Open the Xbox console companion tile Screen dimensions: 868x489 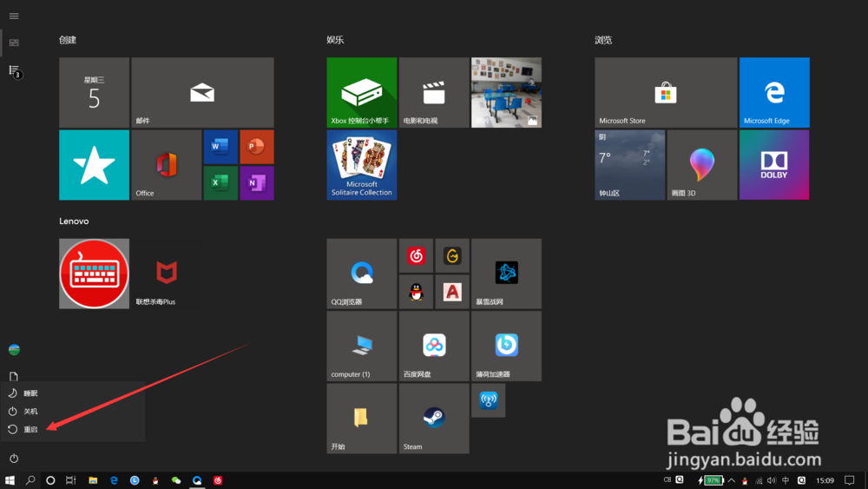pos(361,92)
